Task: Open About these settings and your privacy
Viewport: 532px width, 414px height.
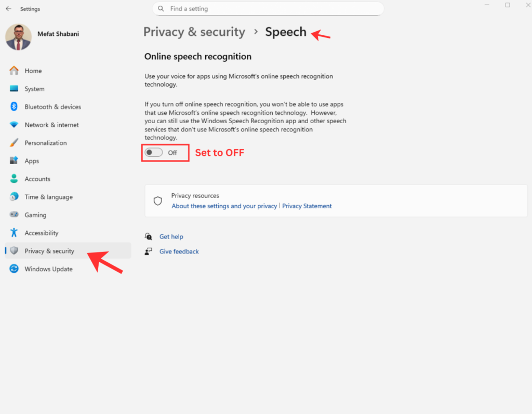Action: pyautogui.click(x=224, y=206)
